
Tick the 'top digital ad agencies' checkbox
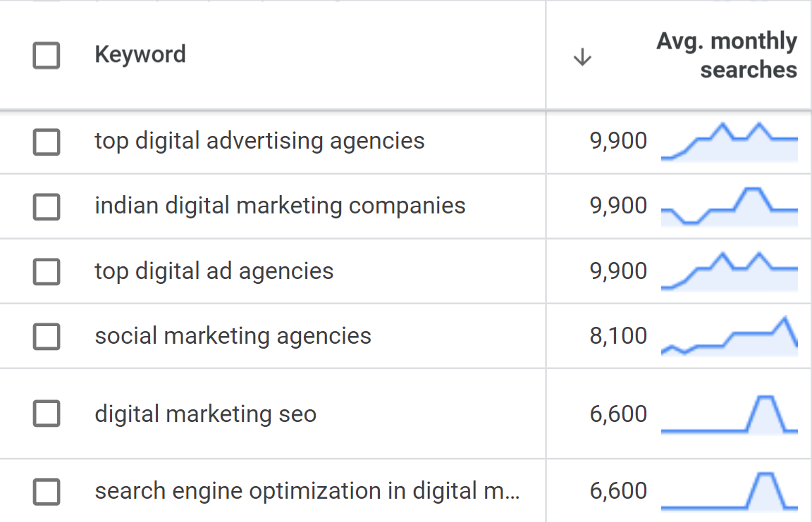coord(47,272)
